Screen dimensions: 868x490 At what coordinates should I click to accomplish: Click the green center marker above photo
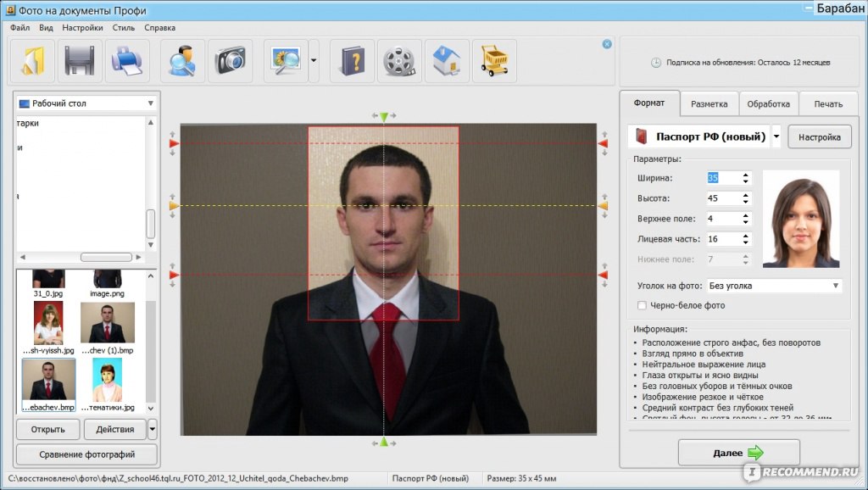tap(384, 117)
